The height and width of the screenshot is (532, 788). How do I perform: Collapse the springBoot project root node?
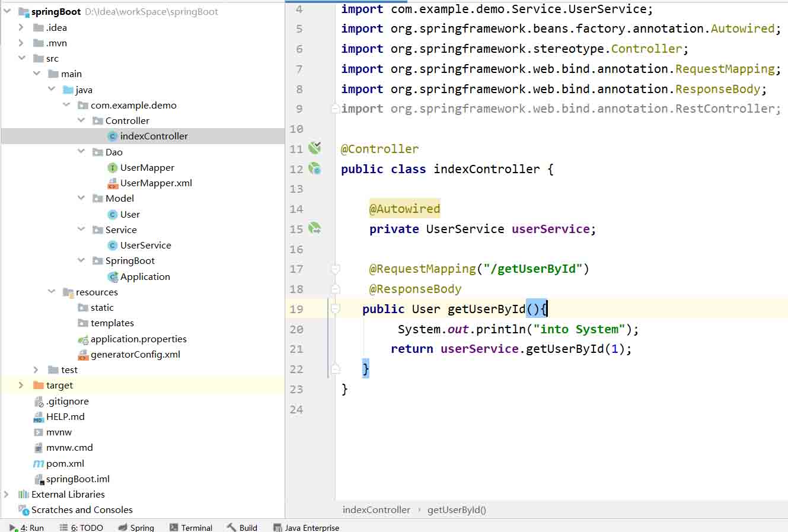[x=7, y=11]
